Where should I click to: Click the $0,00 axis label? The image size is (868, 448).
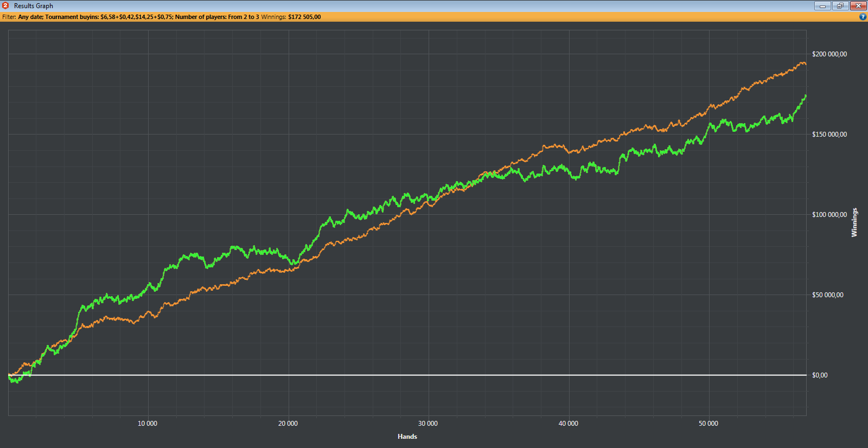click(819, 375)
